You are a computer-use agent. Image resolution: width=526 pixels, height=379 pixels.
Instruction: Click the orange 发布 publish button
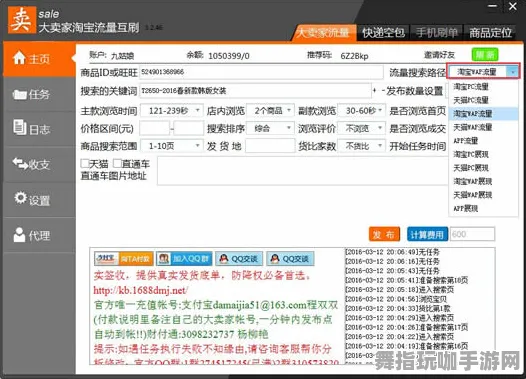click(x=384, y=234)
